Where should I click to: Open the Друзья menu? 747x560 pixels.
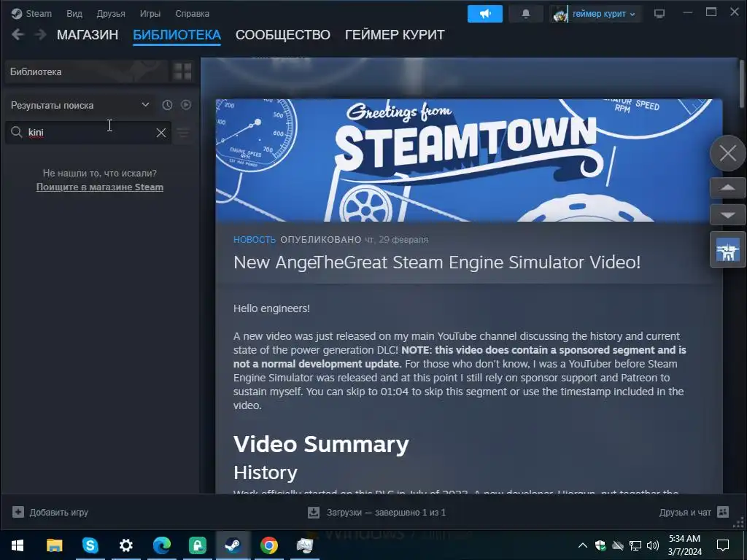111,13
